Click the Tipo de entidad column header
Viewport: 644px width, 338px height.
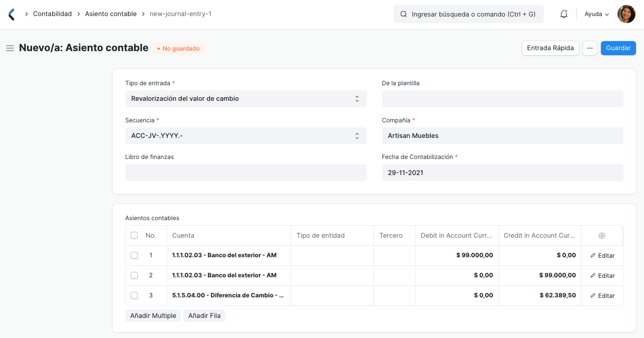[x=333, y=235]
